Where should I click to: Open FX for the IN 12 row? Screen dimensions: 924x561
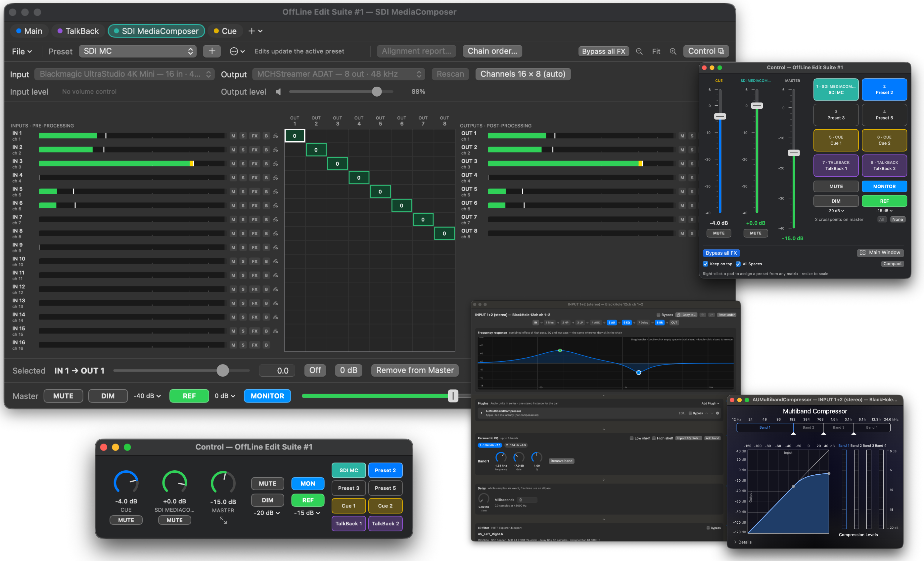[254, 289]
